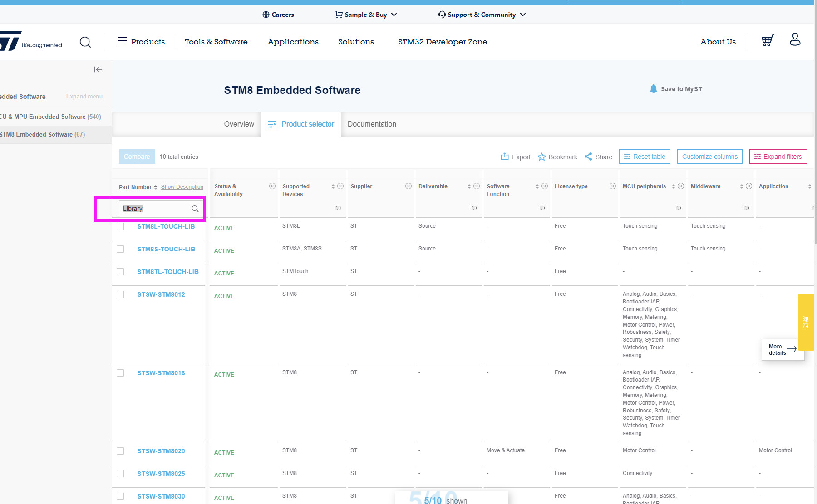The width and height of the screenshot is (817, 504).
Task: Open Customize columns
Action: pyautogui.click(x=710, y=157)
